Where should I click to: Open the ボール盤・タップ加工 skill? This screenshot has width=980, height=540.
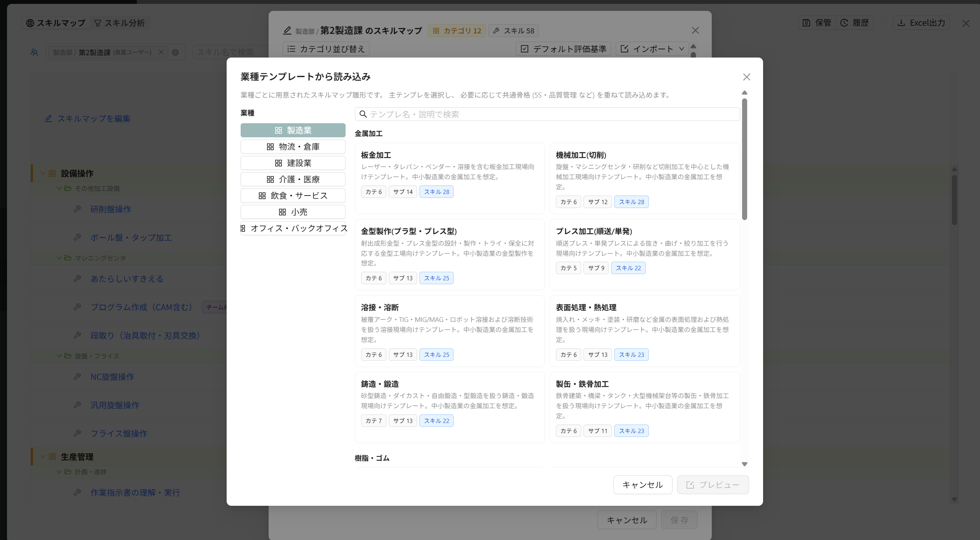click(131, 238)
